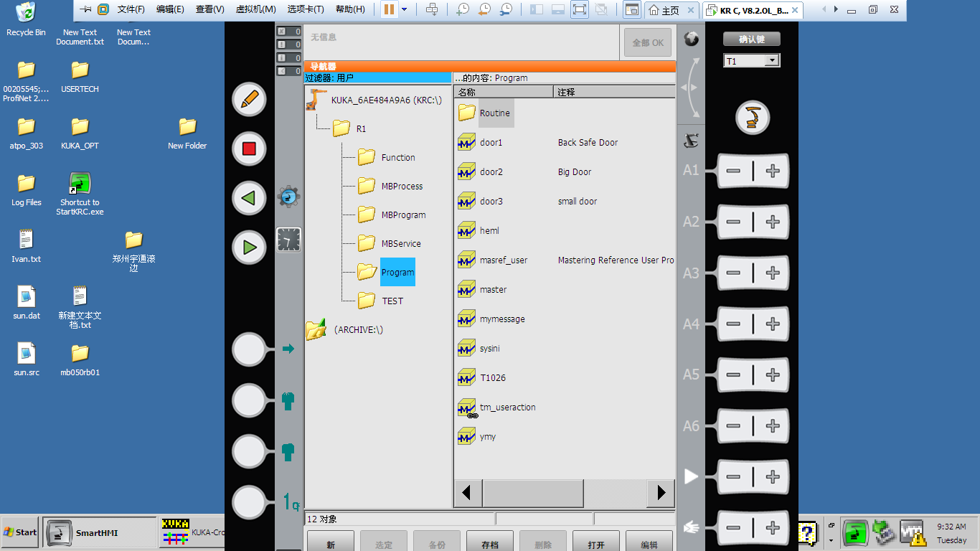Click the pencil edit round key
Image resolution: width=980 pixels, height=551 pixels.
point(249,100)
